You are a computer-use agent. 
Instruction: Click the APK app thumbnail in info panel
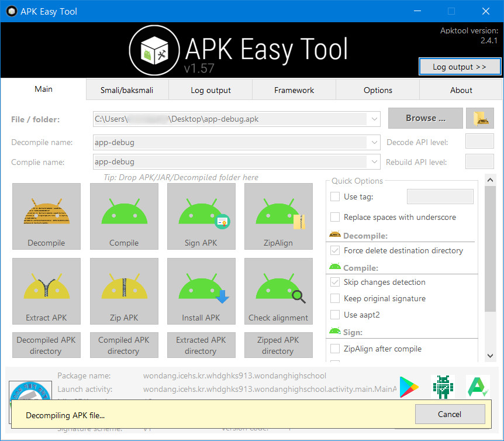pyautogui.click(x=30, y=391)
